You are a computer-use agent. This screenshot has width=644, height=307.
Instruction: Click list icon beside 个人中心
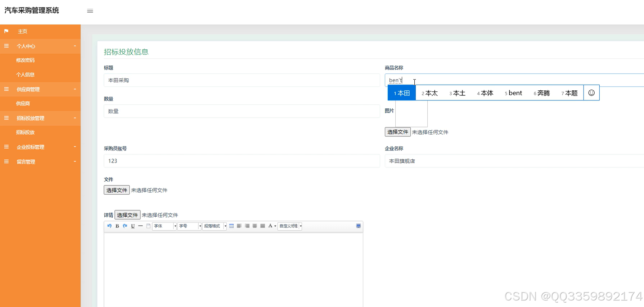(6, 46)
